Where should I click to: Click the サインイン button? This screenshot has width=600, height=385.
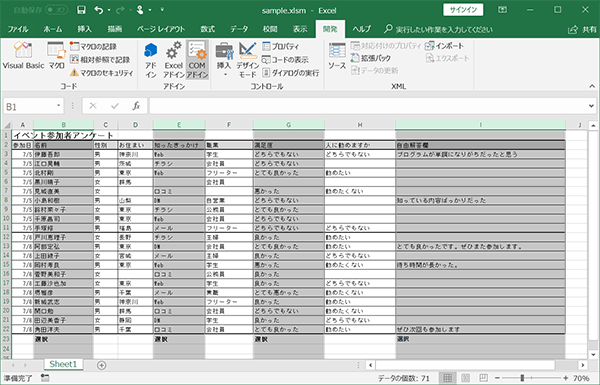click(463, 10)
